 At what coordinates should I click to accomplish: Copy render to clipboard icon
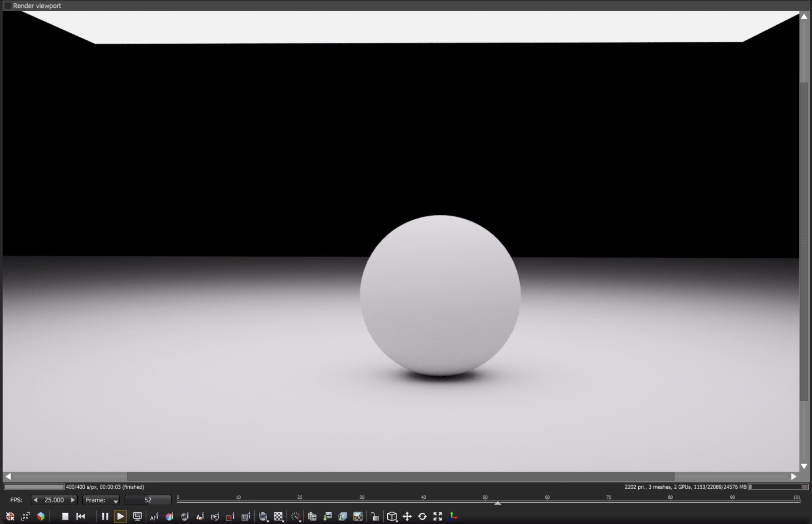tap(312, 517)
